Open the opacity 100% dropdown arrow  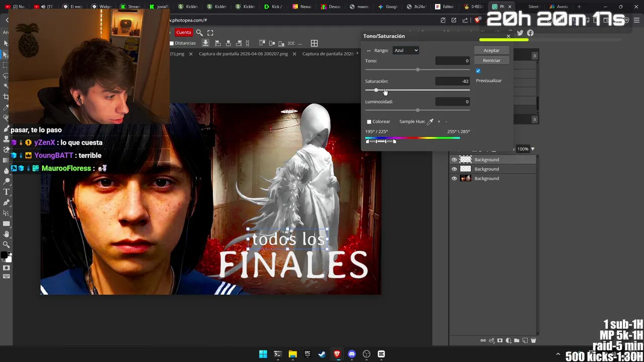(533, 149)
